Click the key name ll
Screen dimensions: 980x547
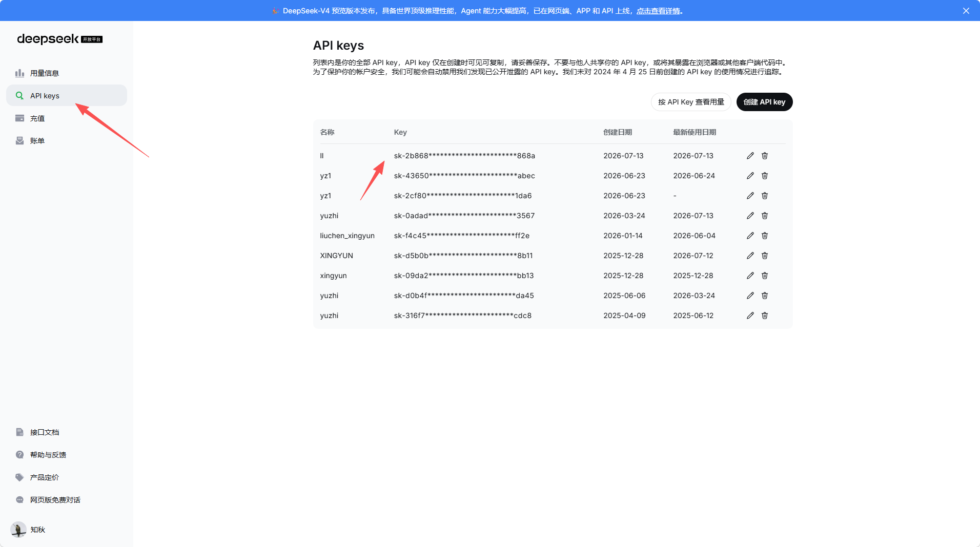(x=322, y=156)
